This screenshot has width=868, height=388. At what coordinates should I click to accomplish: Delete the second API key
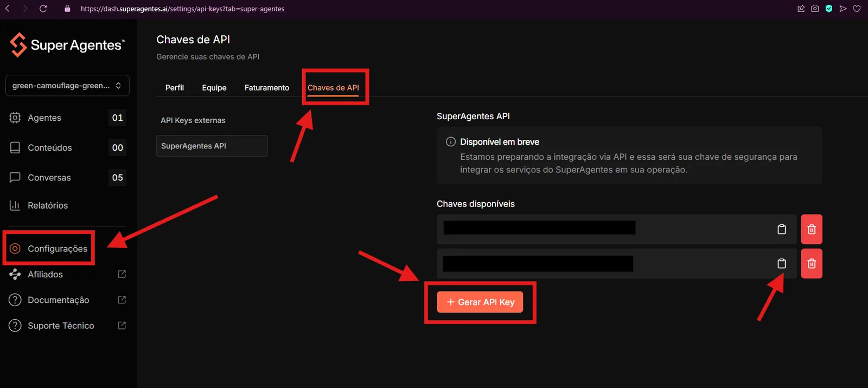tap(812, 263)
